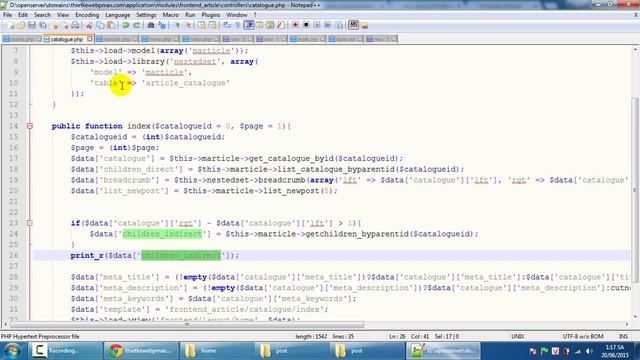The width and height of the screenshot is (640, 360).
Task: Click the volume icon in system tray
Action: (x=589, y=351)
